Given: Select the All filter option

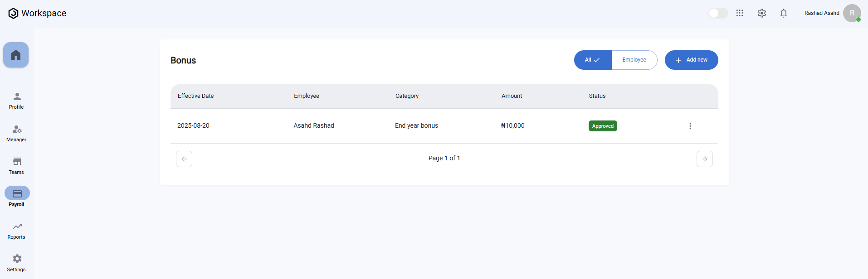Looking at the screenshot, I should pos(592,60).
